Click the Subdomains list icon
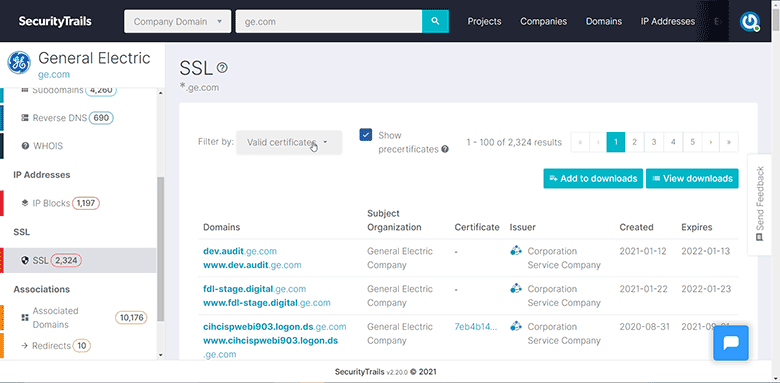Image resolution: width=780 pixels, height=383 pixels. [x=25, y=90]
